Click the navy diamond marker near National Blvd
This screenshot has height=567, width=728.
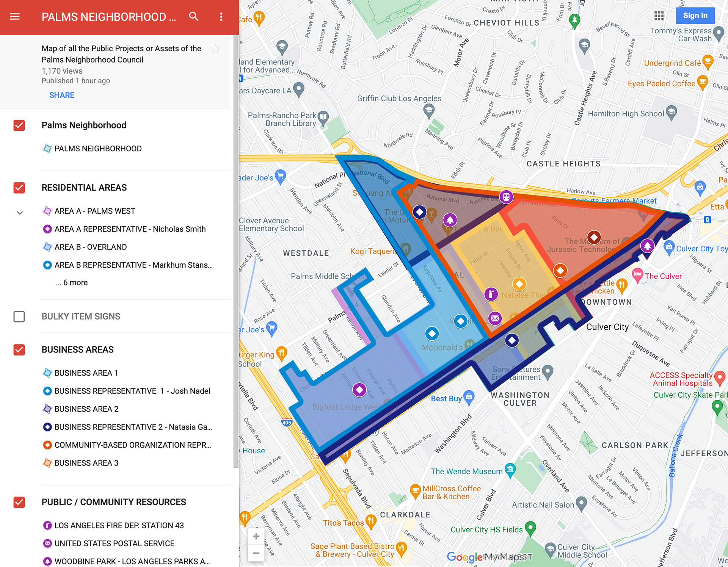coord(419,212)
